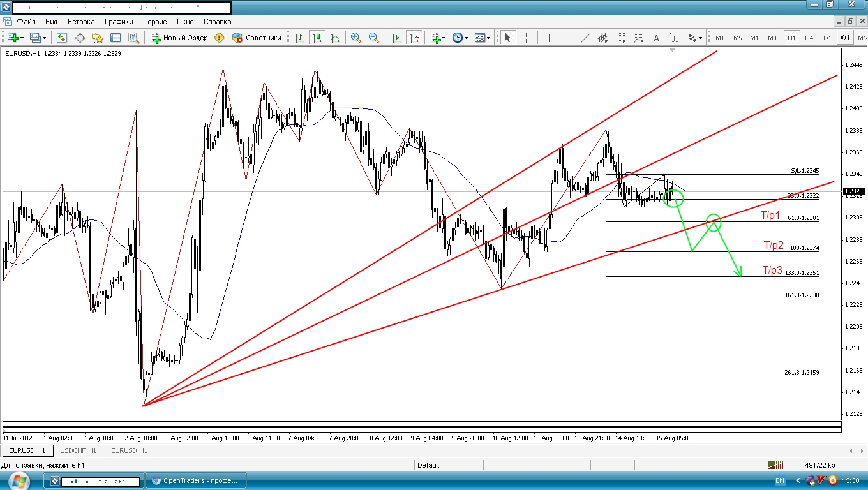Select the Text Label tool (boxed T)
Image resolution: width=868 pixels, height=490 pixels.
(x=674, y=38)
